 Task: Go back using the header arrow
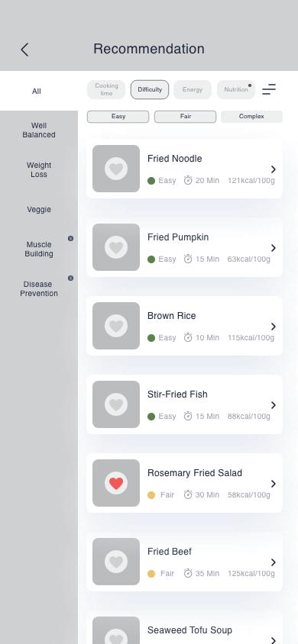24,50
